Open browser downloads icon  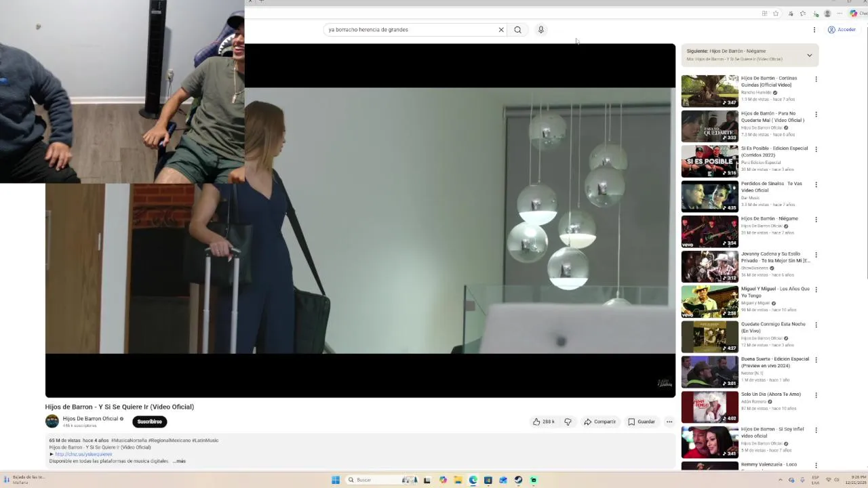(816, 14)
